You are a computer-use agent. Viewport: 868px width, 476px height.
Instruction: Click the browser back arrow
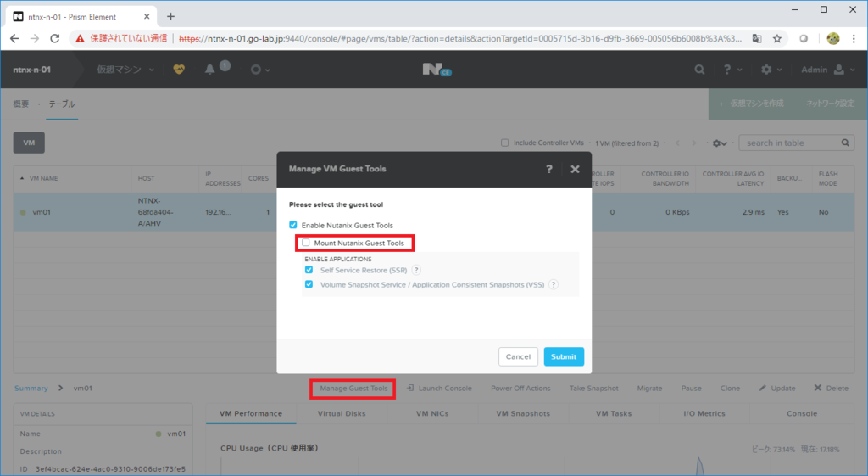pos(14,38)
